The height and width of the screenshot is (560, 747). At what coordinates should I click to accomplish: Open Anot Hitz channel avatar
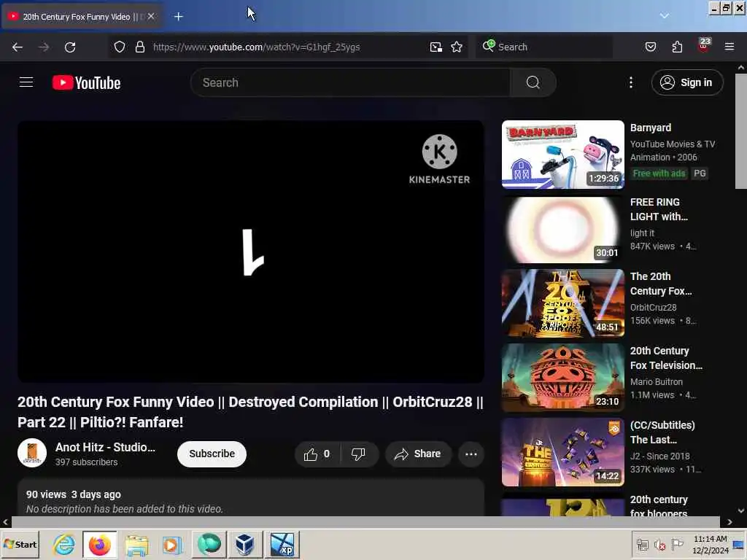pos(32,453)
